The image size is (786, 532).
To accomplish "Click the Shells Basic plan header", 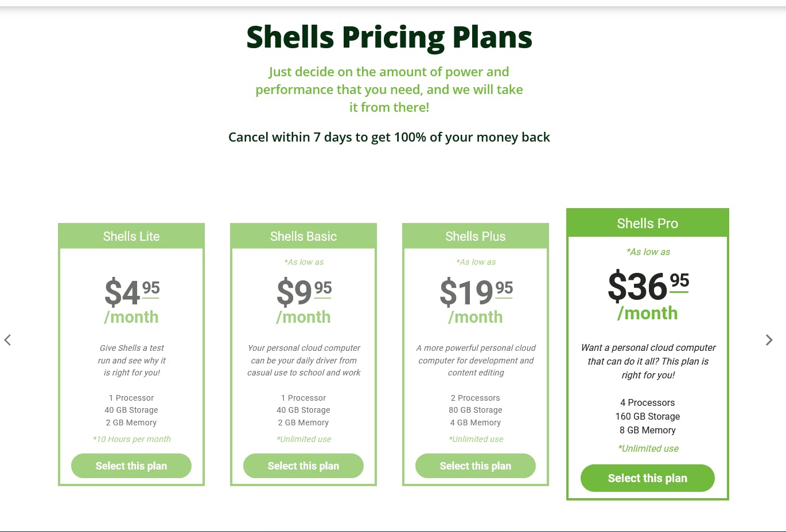I will (x=303, y=236).
